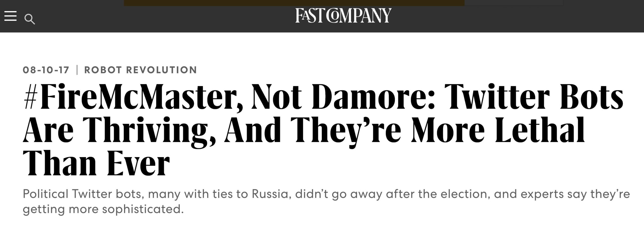Click the word sophisticated in subheading

click(143, 209)
